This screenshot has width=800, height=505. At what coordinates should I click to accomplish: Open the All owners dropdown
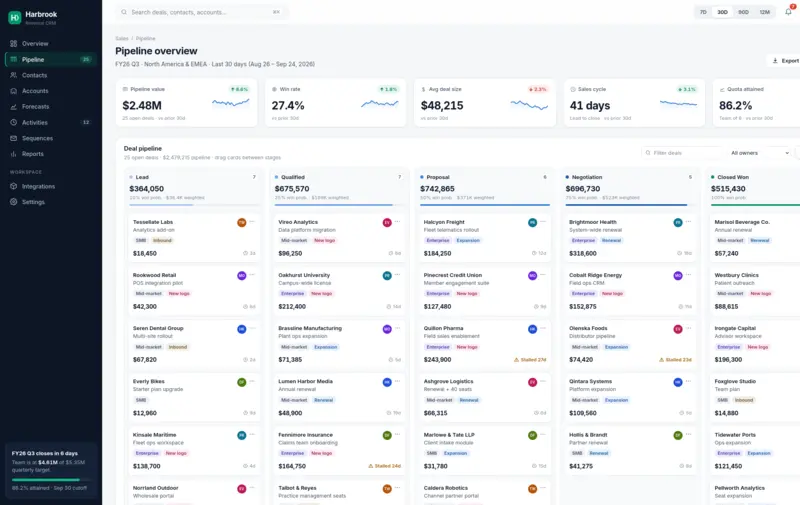coord(759,153)
